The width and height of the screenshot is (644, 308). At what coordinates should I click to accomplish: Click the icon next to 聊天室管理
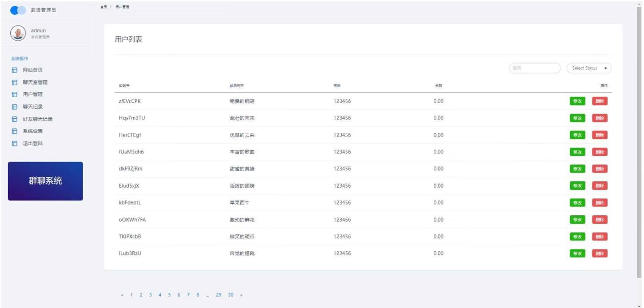tap(15, 82)
